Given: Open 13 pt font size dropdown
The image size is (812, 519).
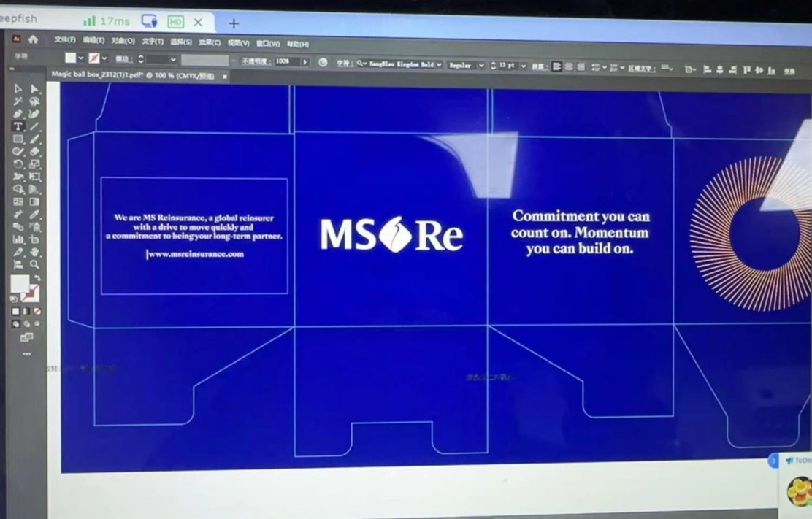Looking at the screenshot, I should click(x=523, y=66).
